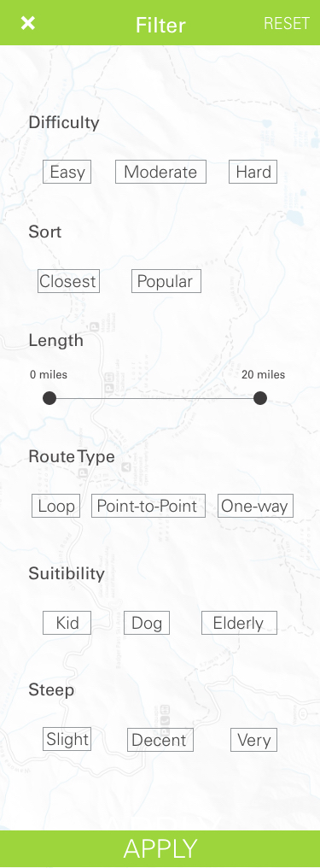Close the Filter screen with the X icon

(28, 23)
